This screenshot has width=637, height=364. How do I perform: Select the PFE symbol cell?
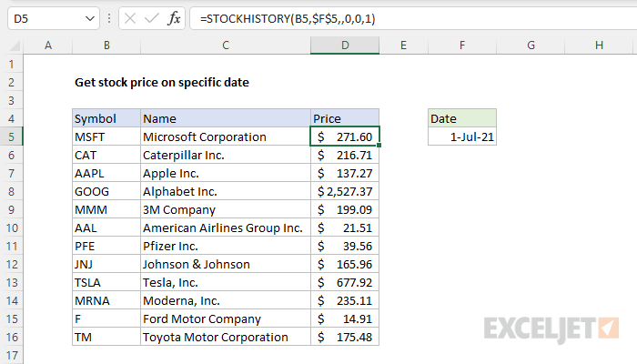point(106,246)
